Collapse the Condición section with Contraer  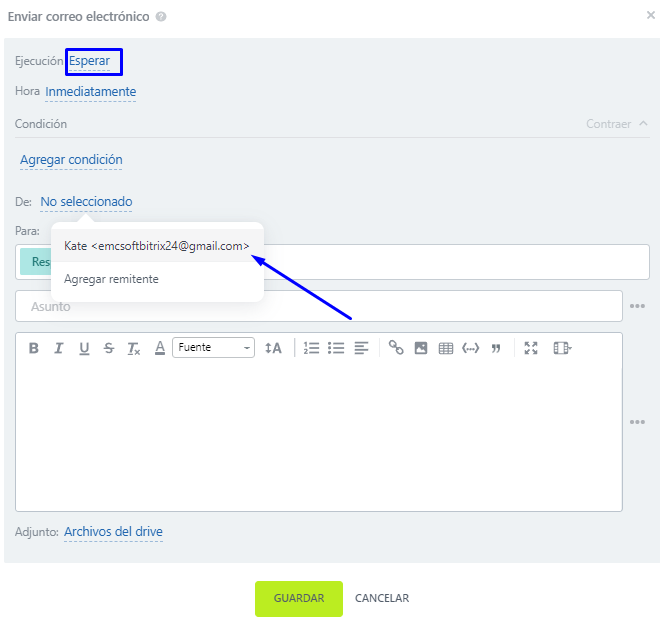tap(616, 124)
